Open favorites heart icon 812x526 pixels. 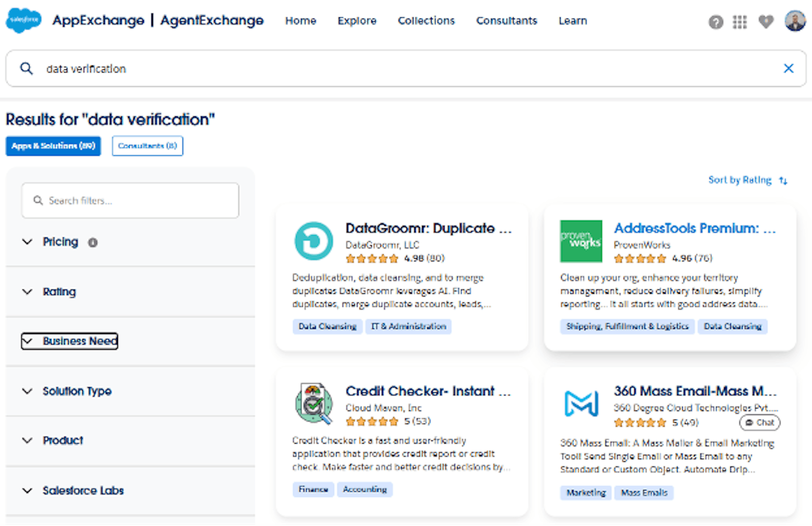click(766, 22)
